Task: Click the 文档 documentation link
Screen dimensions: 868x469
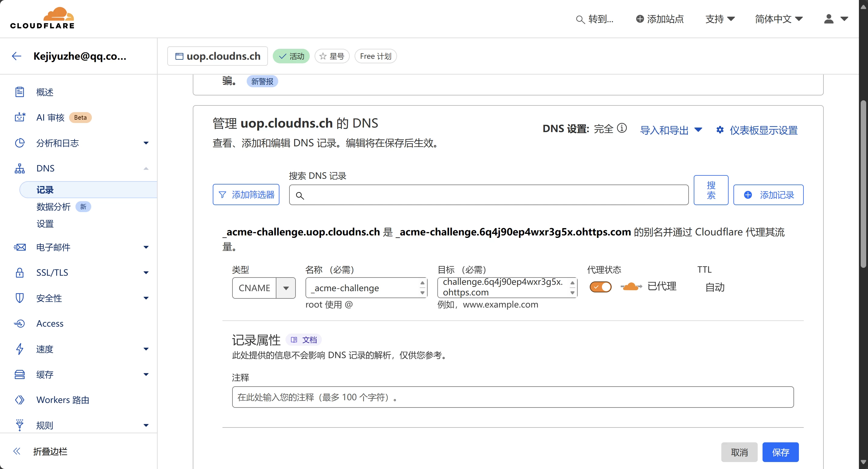Action: 304,340
